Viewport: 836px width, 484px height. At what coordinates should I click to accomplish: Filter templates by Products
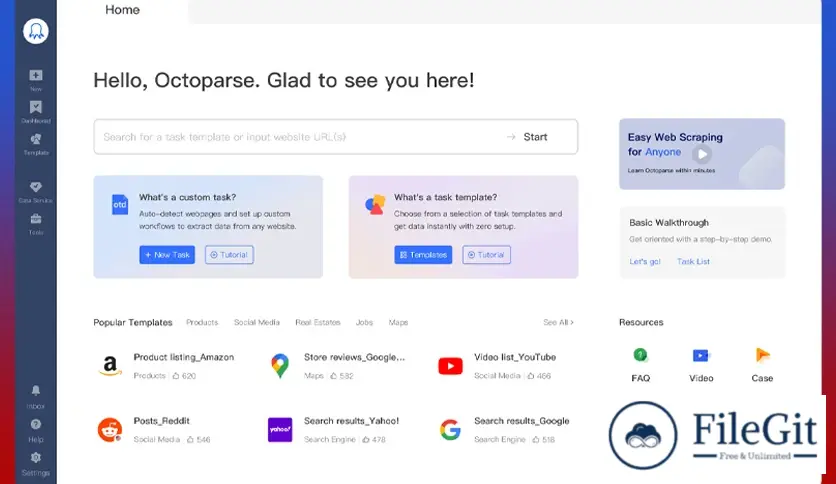click(x=202, y=322)
